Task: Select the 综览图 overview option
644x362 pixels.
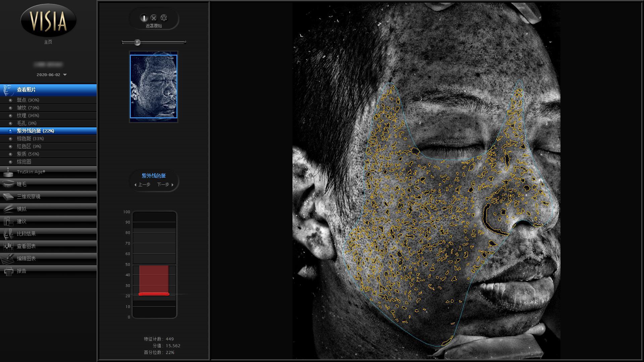Action: coord(48,162)
